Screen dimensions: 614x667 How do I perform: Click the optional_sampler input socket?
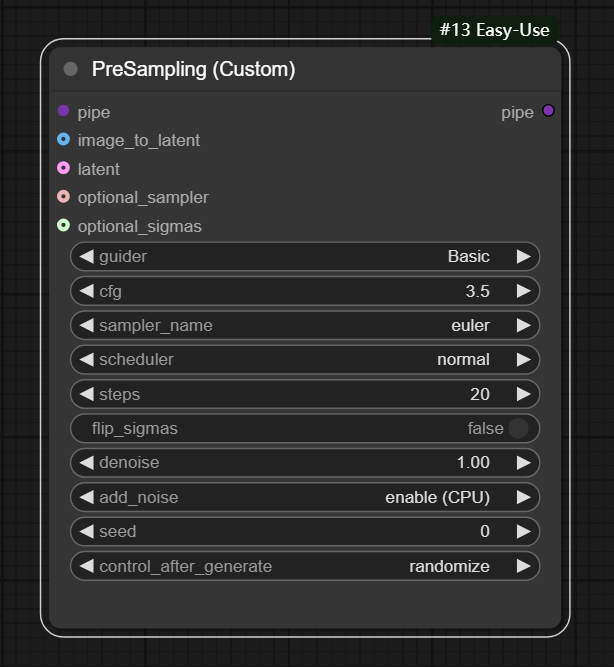(x=64, y=197)
